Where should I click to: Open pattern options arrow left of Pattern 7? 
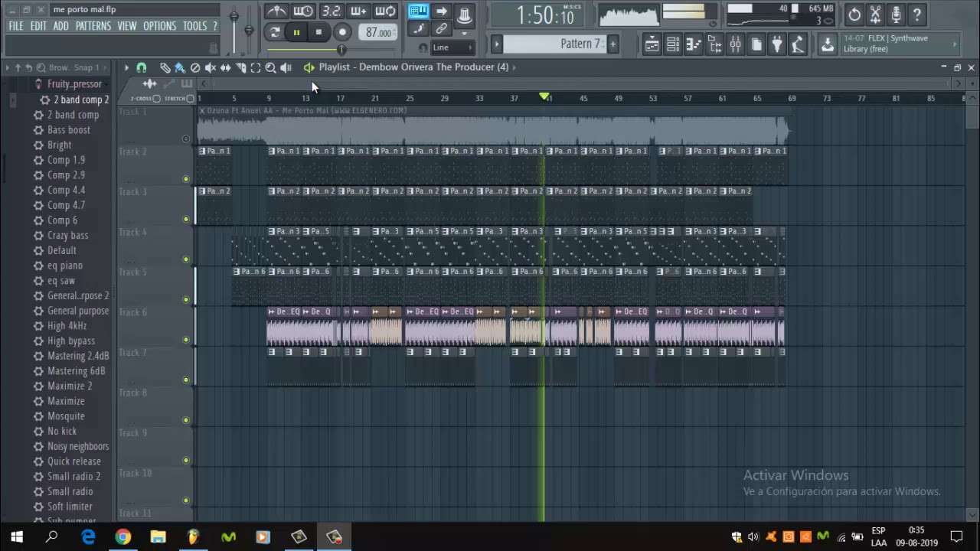click(496, 44)
